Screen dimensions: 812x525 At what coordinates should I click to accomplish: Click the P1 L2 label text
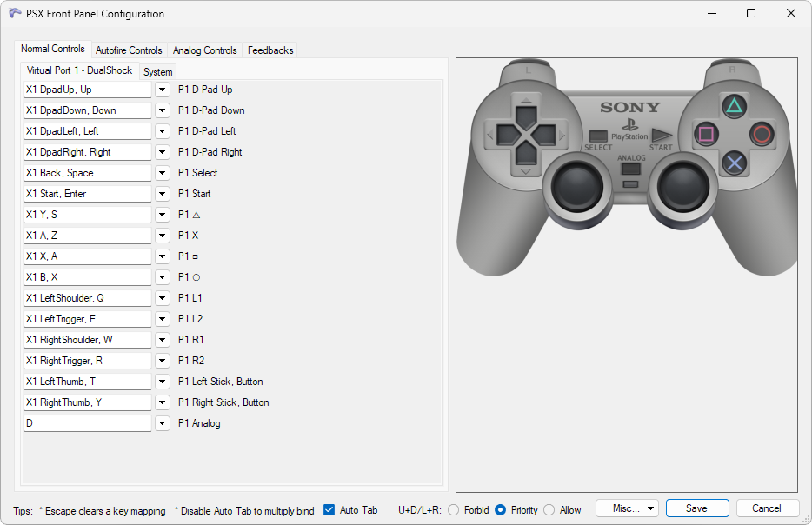click(190, 319)
